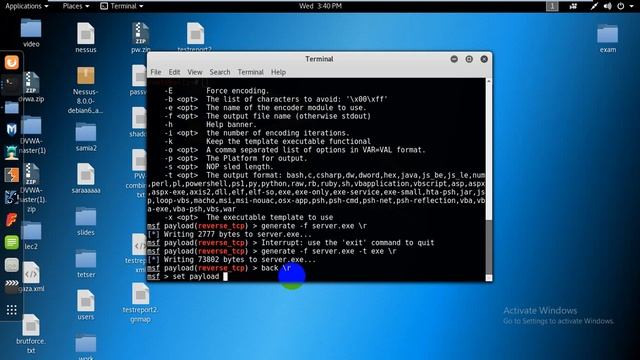Launch Burp Suite from the dock
640x360 pixels.
tap(12, 175)
